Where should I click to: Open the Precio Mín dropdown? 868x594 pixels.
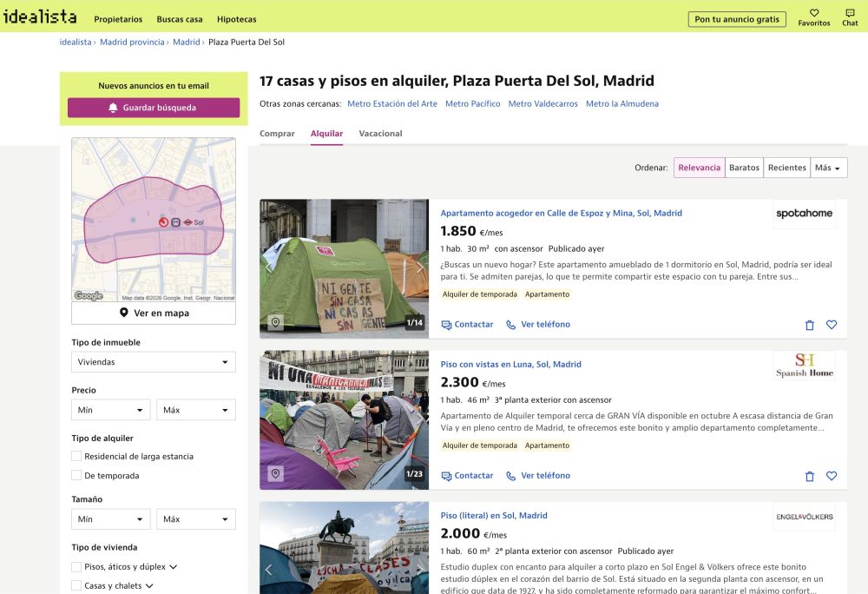click(111, 410)
